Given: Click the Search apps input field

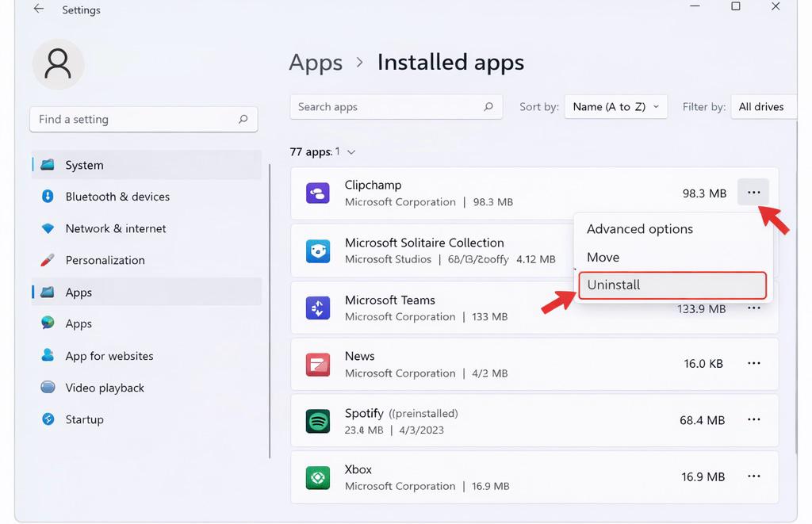Looking at the screenshot, I should point(389,106).
